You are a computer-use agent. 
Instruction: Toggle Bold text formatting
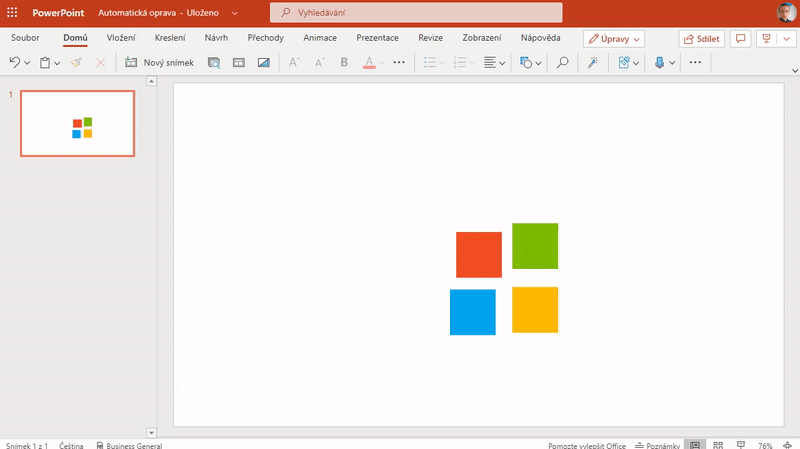[x=344, y=62]
